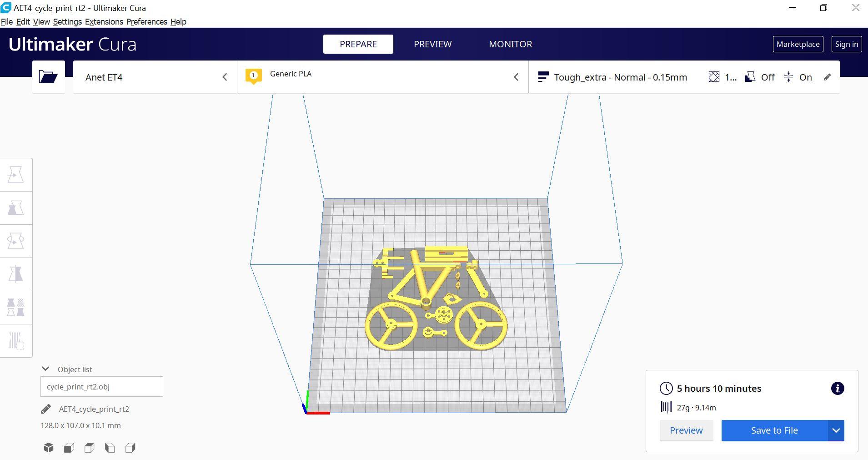Switch to the PREPARE stage tab
The width and height of the screenshot is (868, 460).
[x=358, y=44]
